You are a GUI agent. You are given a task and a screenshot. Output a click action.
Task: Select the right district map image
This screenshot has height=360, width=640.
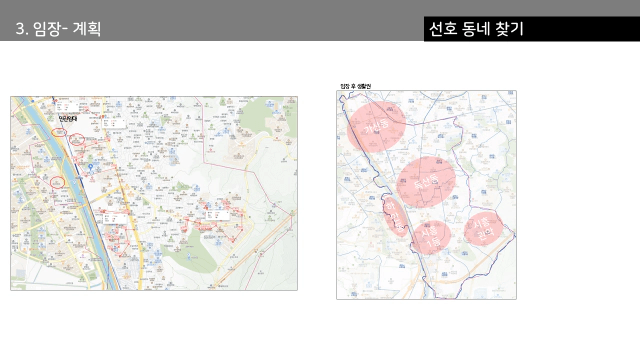[x=426, y=195]
